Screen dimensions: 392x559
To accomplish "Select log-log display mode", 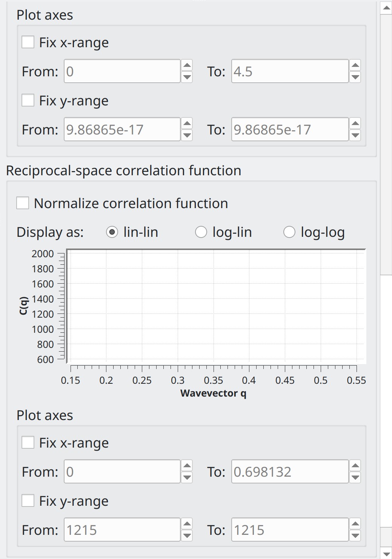I will (x=289, y=232).
